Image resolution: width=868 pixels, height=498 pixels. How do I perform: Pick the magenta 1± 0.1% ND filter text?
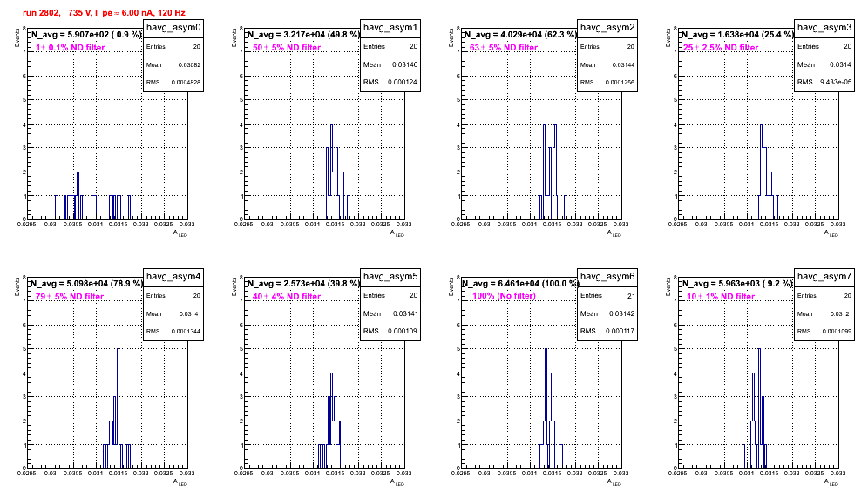click(71, 48)
